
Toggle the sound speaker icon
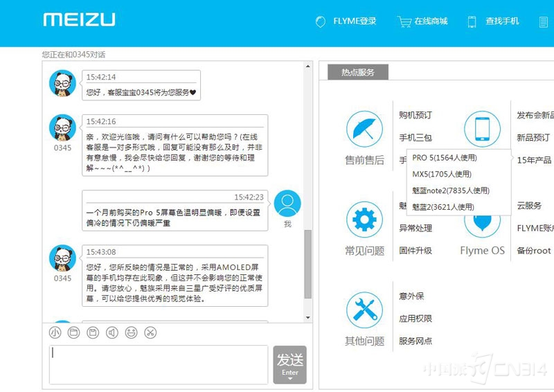(x=112, y=332)
